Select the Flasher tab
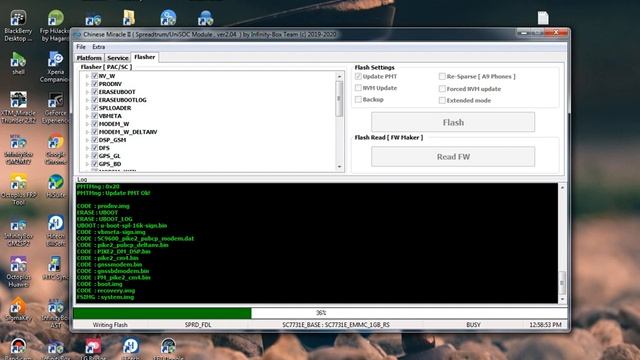 144,57
